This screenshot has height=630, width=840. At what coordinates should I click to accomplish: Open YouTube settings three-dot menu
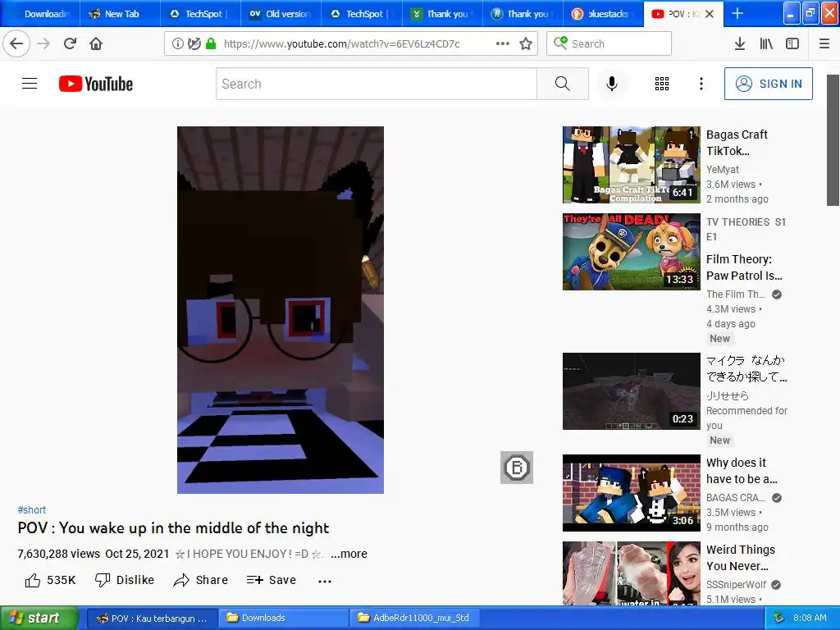pos(701,84)
